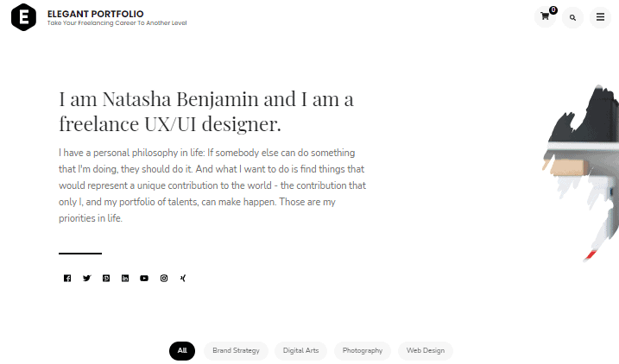Click the painted hero image
The image size is (619, 364).
(x=580, y=173)
